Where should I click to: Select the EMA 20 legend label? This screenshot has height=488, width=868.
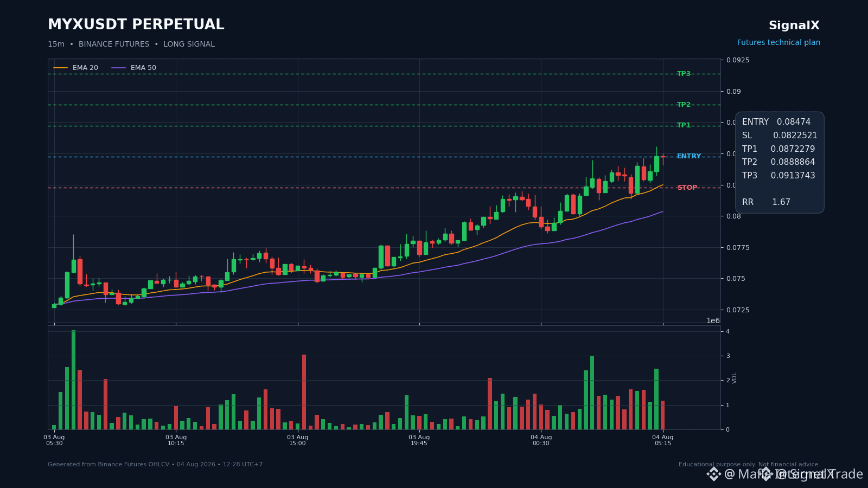(85, 68)
